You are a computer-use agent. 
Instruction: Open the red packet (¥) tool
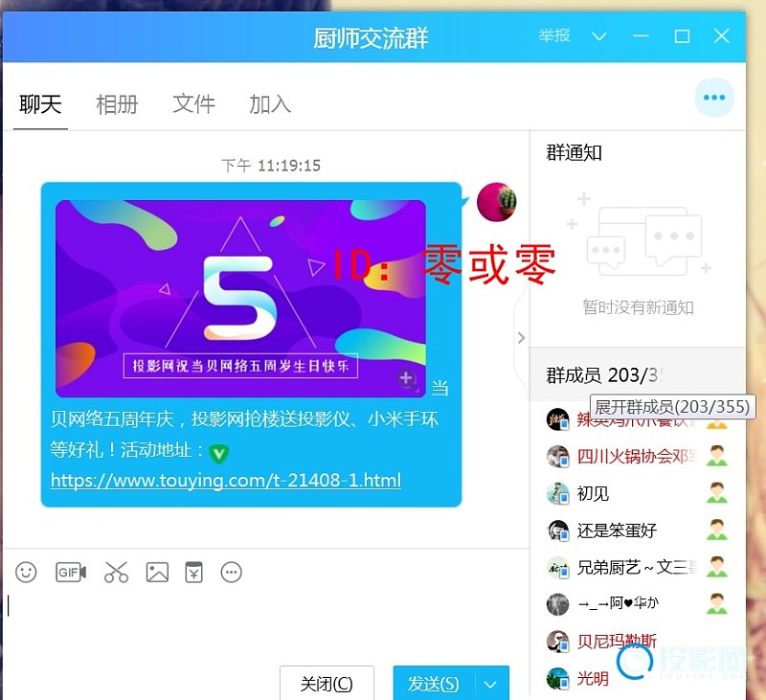[194, 572]
